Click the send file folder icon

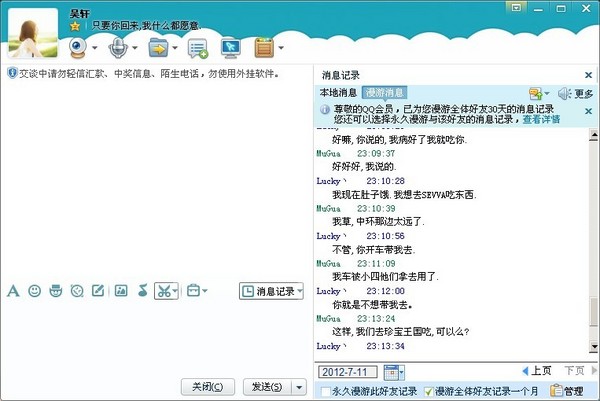click(x=157, y=47)
